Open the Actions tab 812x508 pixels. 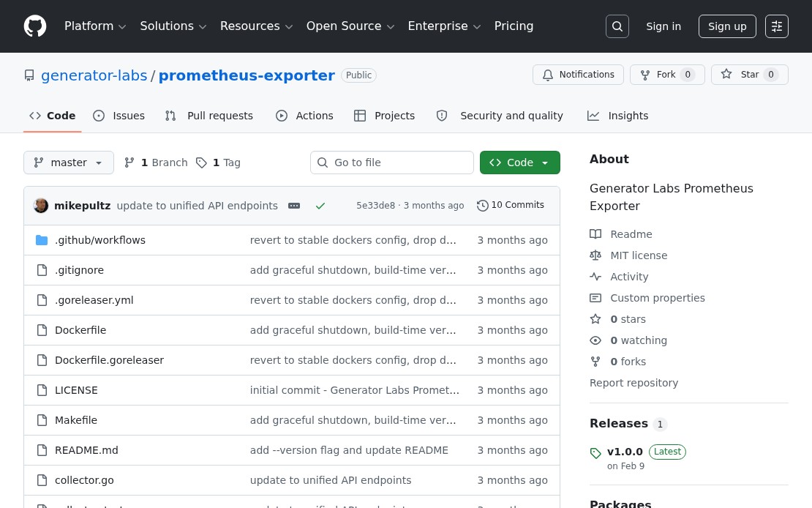304,116
